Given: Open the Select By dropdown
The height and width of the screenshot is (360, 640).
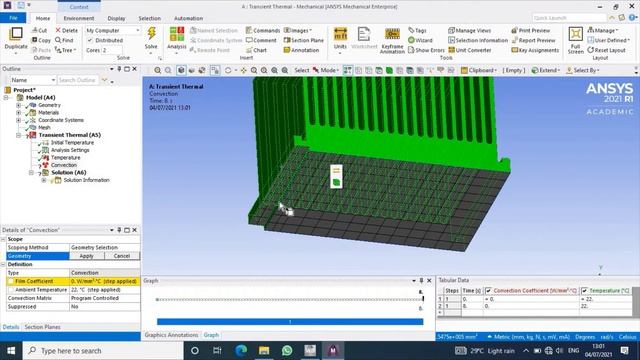Looking at the screenshot, I should click(582, 70).
